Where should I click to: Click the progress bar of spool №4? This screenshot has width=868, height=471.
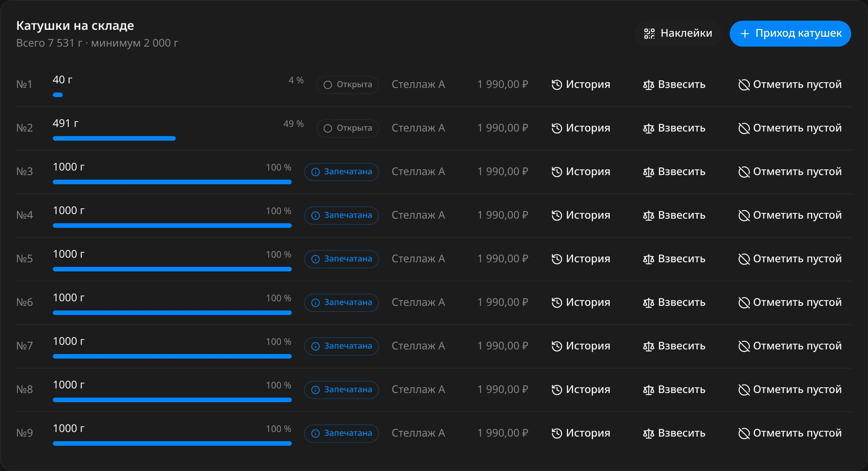point(172,226)
